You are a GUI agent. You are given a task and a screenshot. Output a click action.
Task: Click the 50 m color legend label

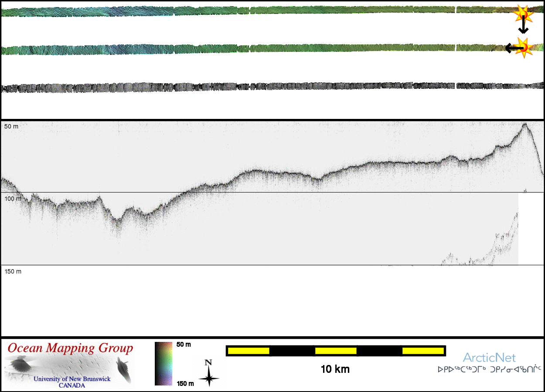(184, 345)
